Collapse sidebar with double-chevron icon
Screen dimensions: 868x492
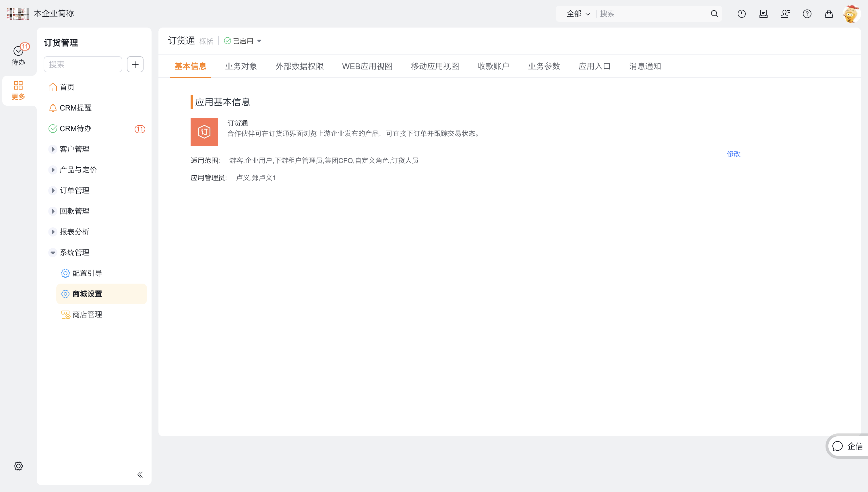pyautogui.click(x=140, y=474)
